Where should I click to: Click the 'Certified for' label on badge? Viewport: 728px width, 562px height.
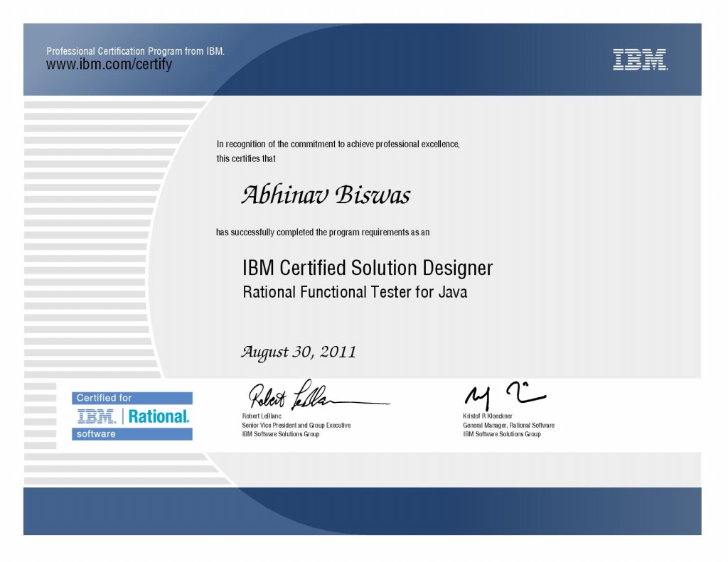[x=104, y=398]
